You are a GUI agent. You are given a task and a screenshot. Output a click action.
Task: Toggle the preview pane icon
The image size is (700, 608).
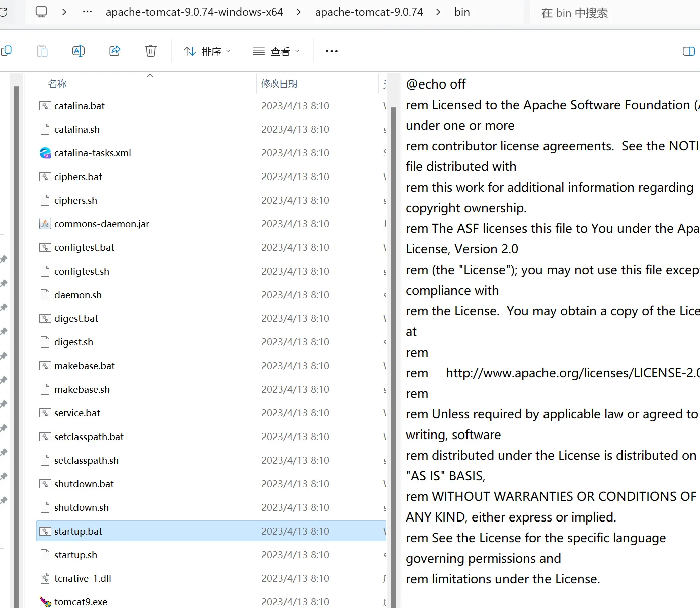coord(688,51)
